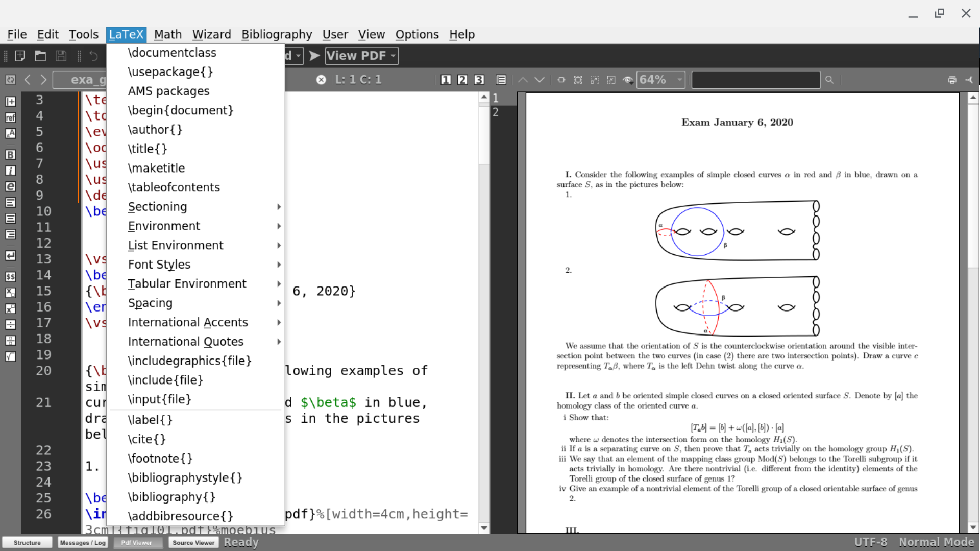Click the editor vertical scrollbar
980x551 pixels.
pos(484,313)
